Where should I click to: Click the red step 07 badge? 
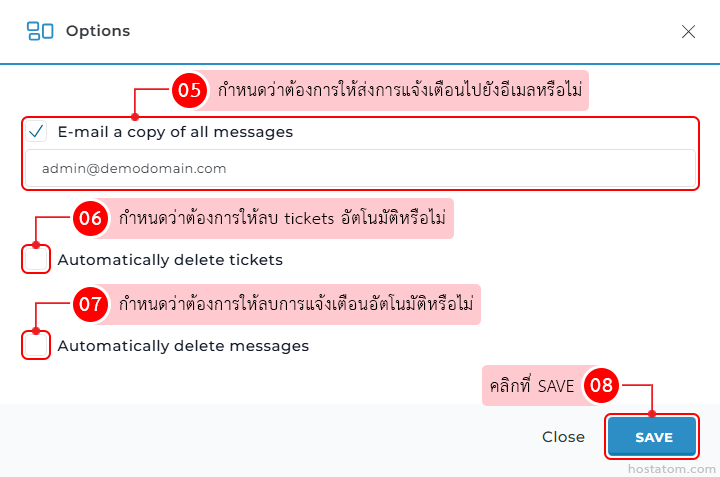point(91,304)
